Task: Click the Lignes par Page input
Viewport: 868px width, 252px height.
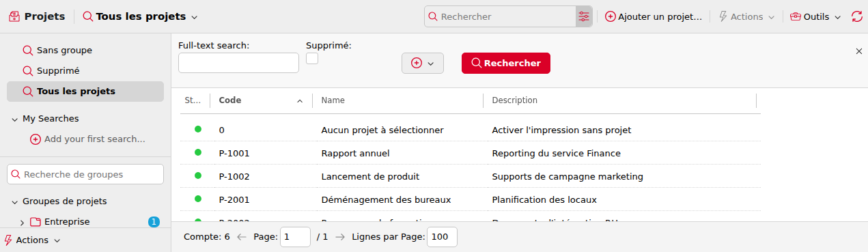Action: click(x=442, y=237)
